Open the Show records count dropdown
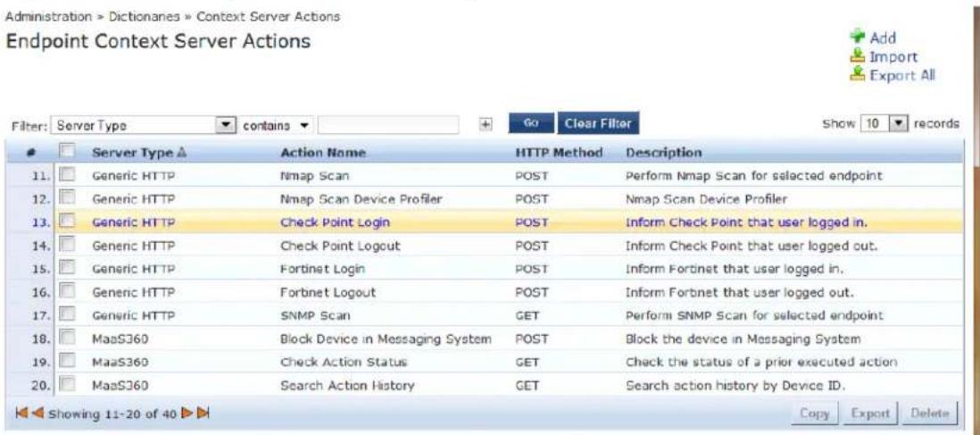980x435 pixels. click(885, 123)
